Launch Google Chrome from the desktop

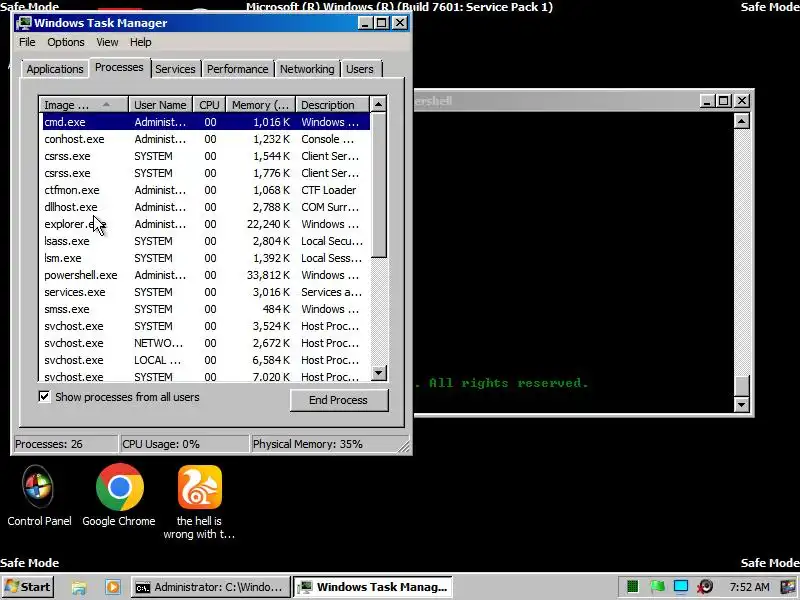119,496
